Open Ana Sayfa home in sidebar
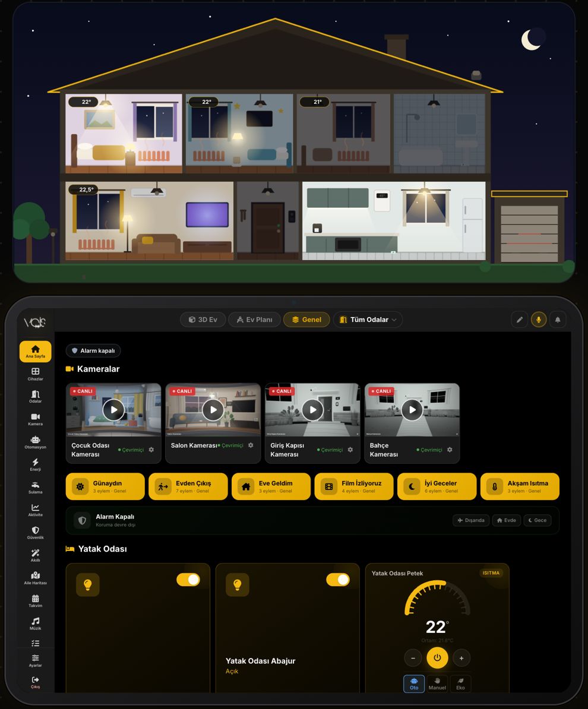 click(x=35, y=352)
